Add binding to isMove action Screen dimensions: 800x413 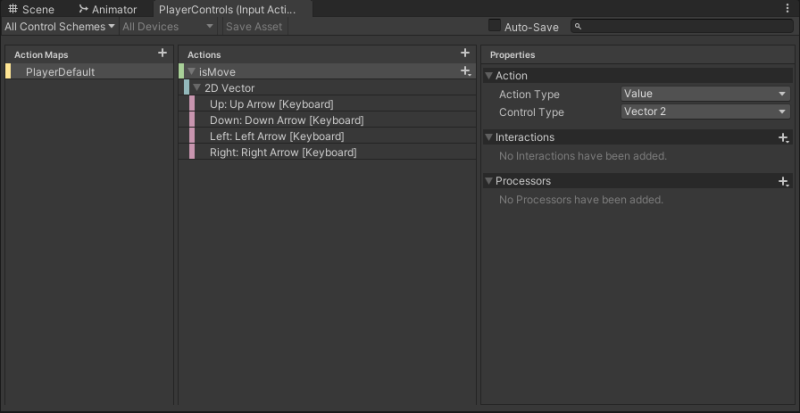coord(465,71)
